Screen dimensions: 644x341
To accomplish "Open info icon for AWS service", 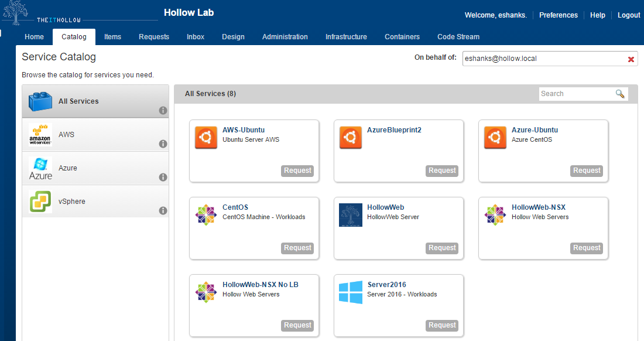I will pyautogui.click(x=163, y=144).
